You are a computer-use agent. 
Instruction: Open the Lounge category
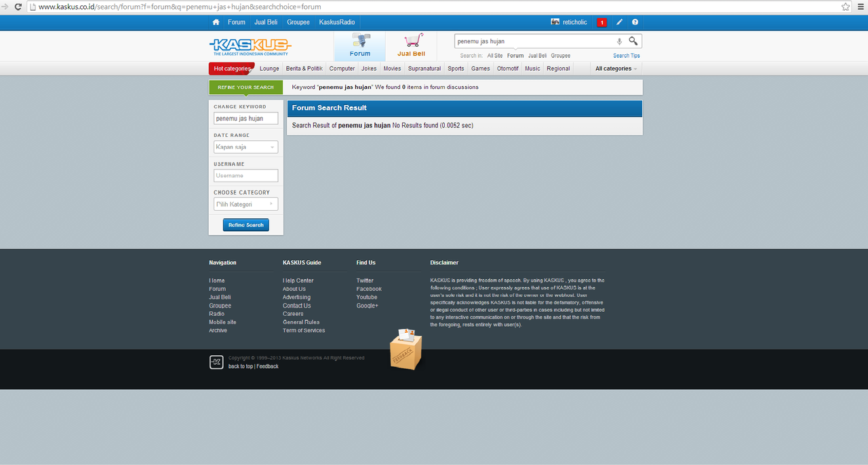(x=269, y=68)
